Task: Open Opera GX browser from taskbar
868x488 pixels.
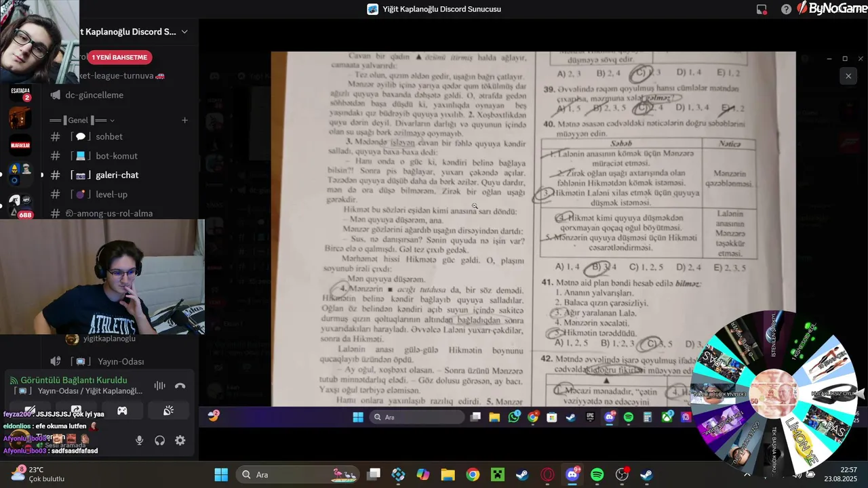Action: pos(547,474)
